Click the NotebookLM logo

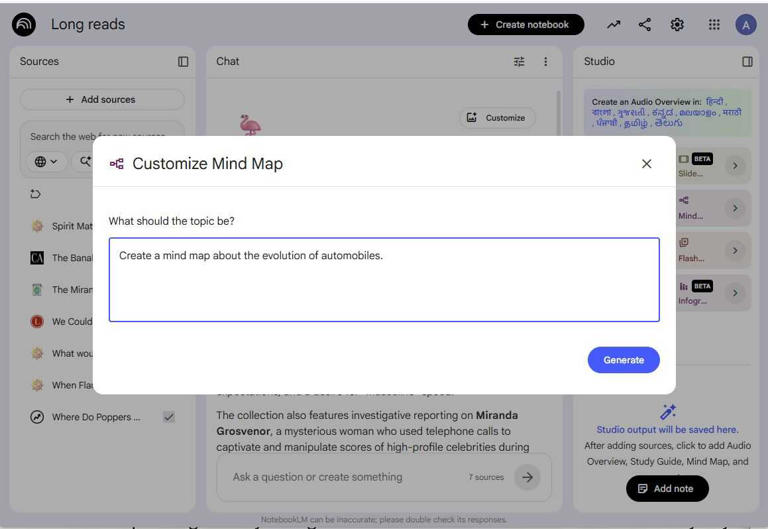(x=24, y=24)
